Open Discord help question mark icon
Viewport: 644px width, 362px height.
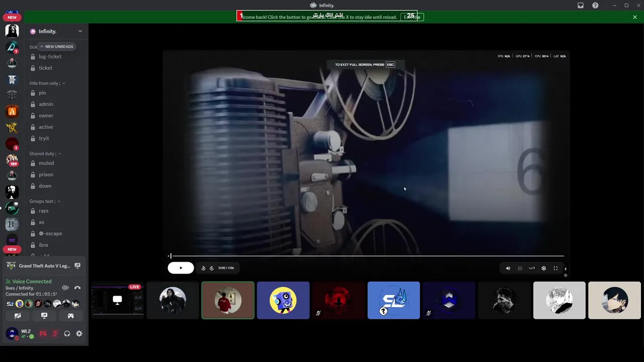tap(595, 6)
